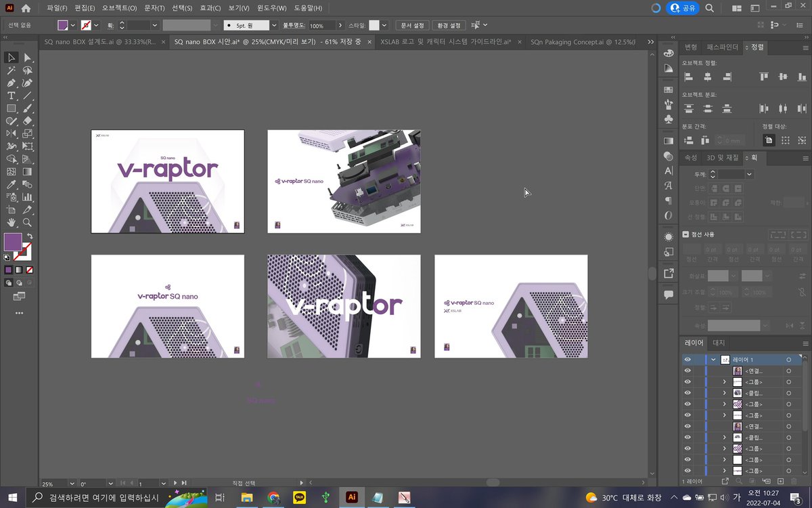The height and width of the screenshot is (508, 812).
Task: Select the Free Transform tool
Action: point(28,146)
